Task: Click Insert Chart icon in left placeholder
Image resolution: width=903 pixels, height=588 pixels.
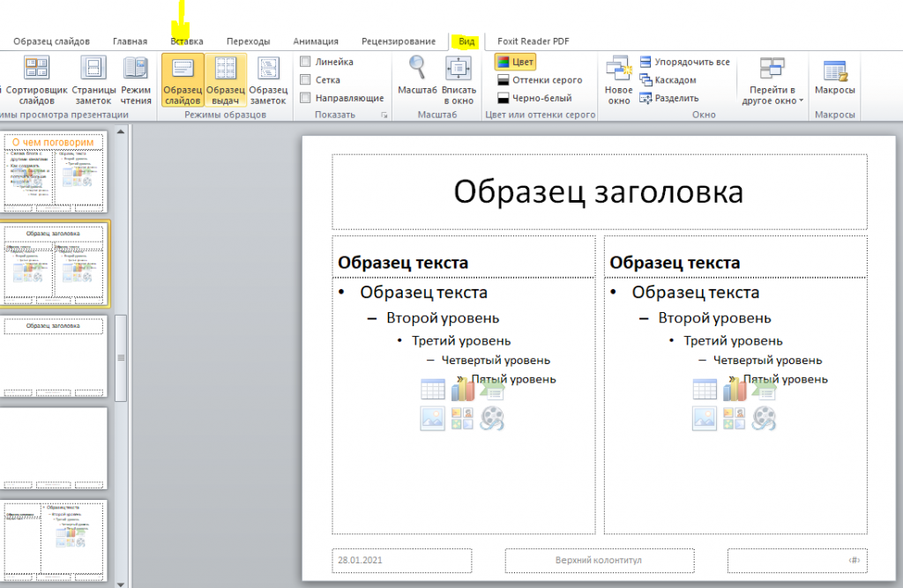Action: (x=462, y=390)
